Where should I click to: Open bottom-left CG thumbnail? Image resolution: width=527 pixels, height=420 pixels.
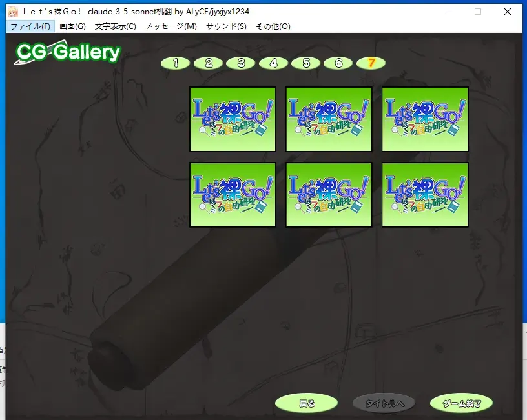point(233,195)
